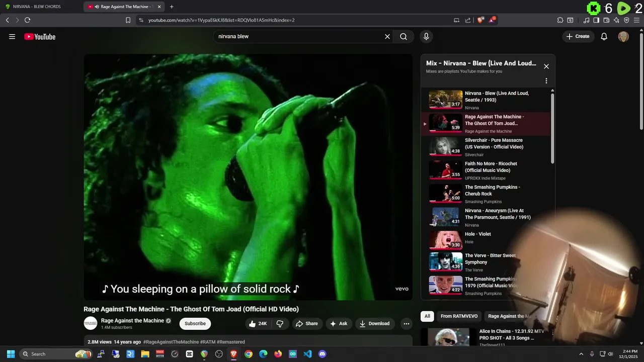The height and width of the screenshot is (362, 644).
Task: Expand the system tray hidden icons chevron
Action: coord(581,354)
